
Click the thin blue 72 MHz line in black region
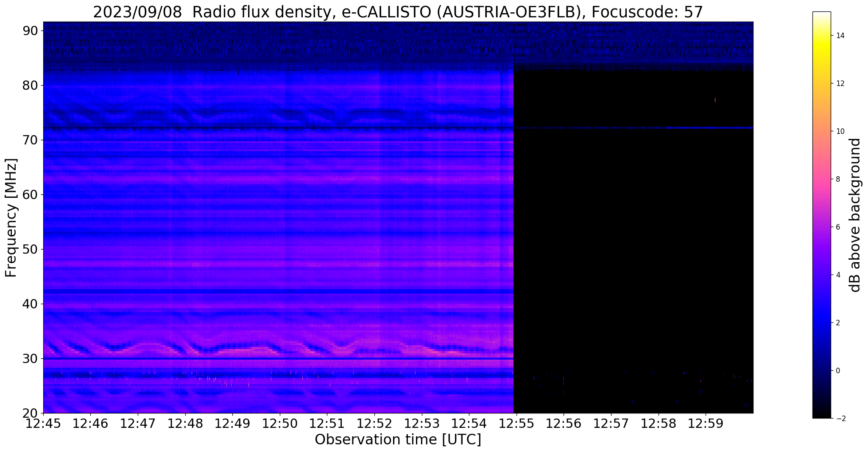(x=634, y=128)
